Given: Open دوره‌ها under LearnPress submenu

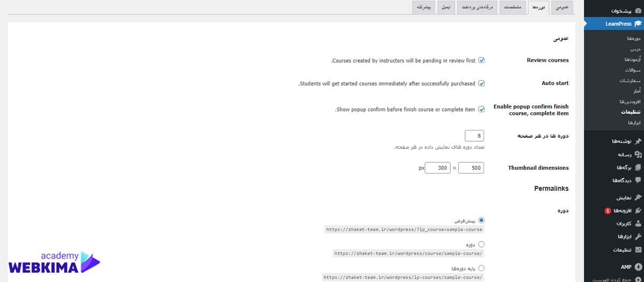Looking at the screenshot, I should [634, 39].
